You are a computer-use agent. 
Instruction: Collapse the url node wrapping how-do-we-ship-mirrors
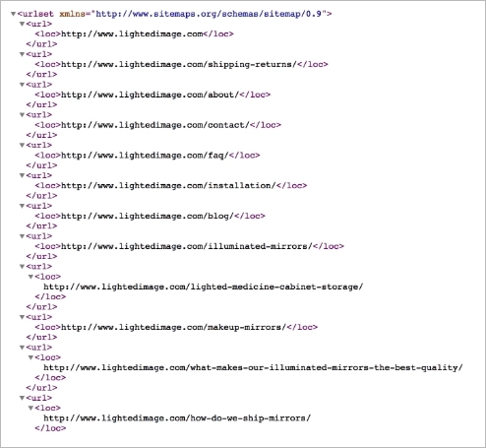coord(22,398)
